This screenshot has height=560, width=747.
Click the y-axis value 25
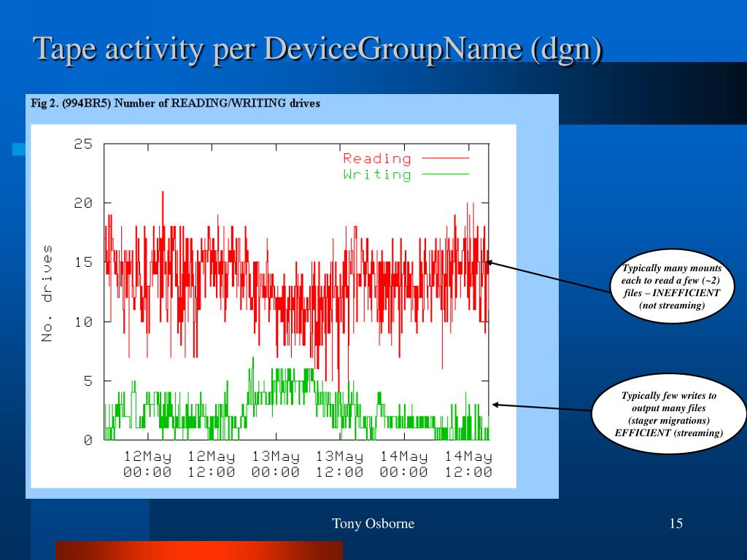83,144
